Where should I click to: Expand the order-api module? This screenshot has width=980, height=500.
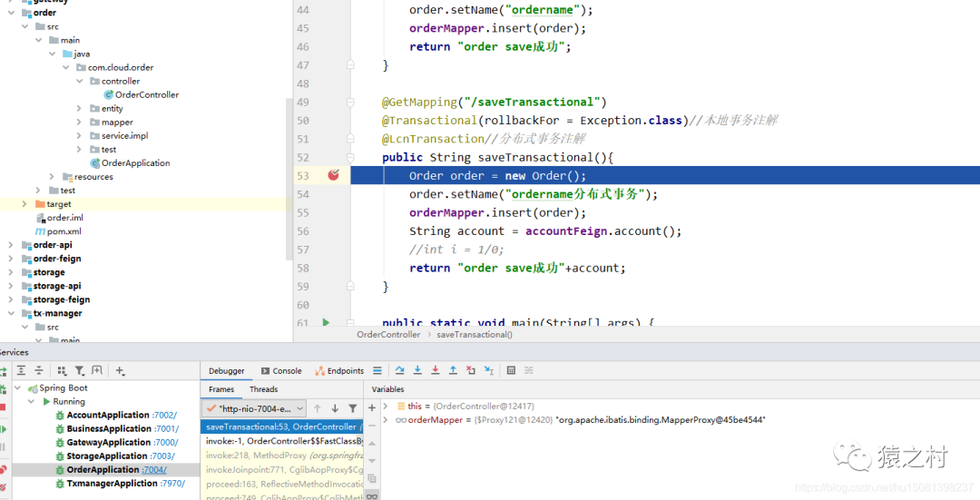click(11, 245)
